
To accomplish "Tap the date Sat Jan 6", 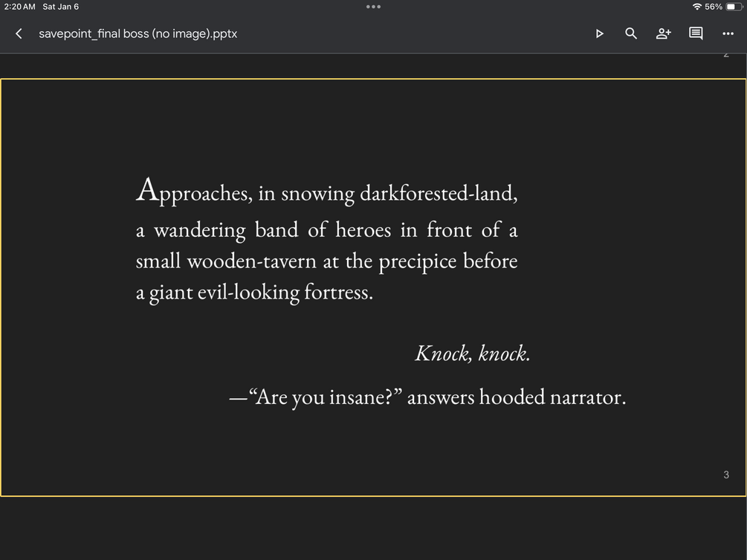I will 60,7.
